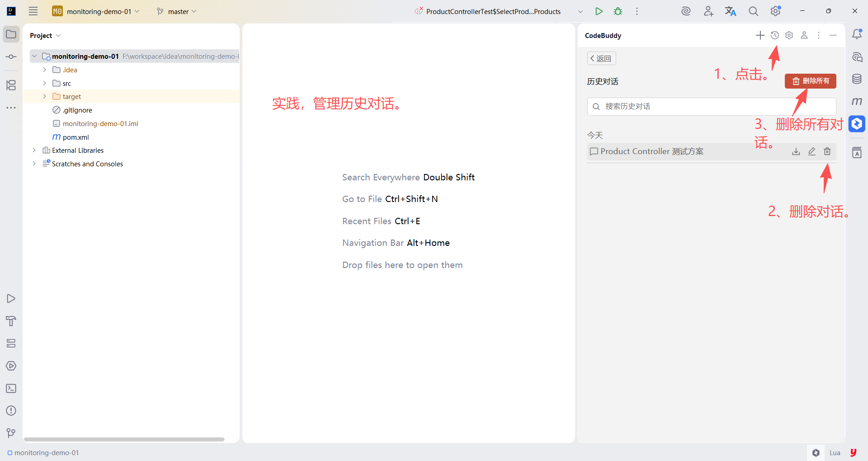Open Search Everywhere magnifier
Screen dimensions: 868x461
(x=753, y=11)
